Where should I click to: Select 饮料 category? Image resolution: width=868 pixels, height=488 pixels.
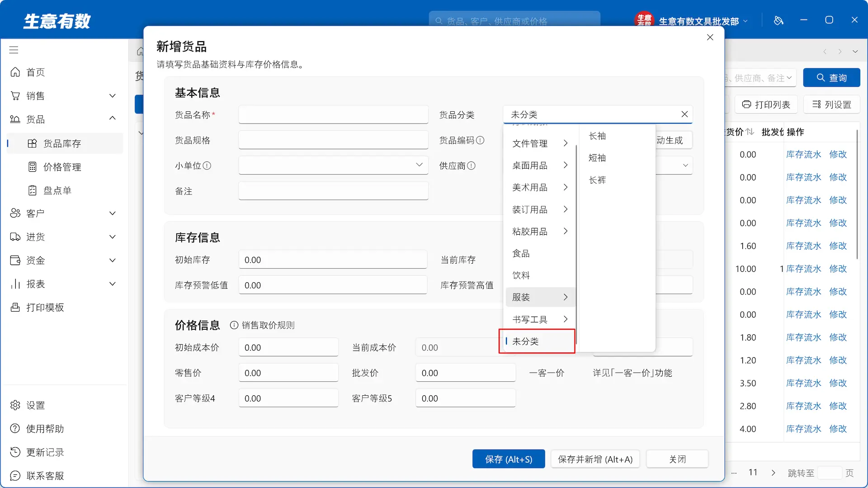[x=540, y=275]
